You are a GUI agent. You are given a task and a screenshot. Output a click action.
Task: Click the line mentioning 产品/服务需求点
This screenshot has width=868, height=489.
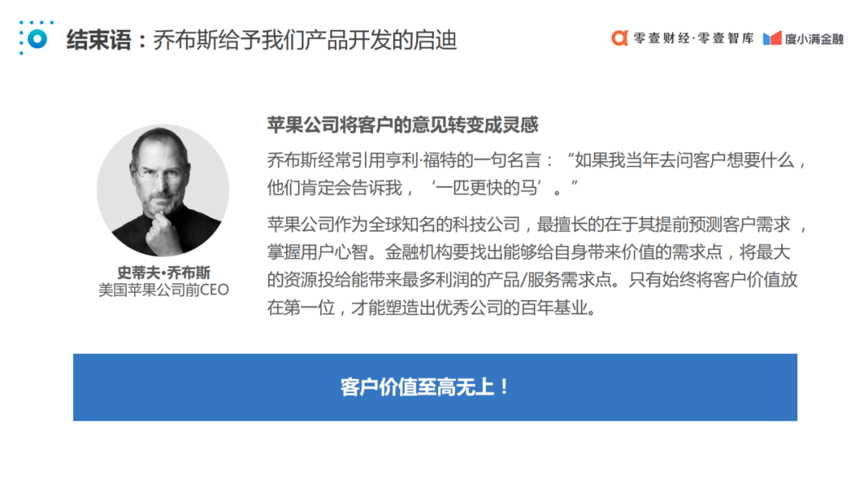pyautogui.click(x=532, y=280)
